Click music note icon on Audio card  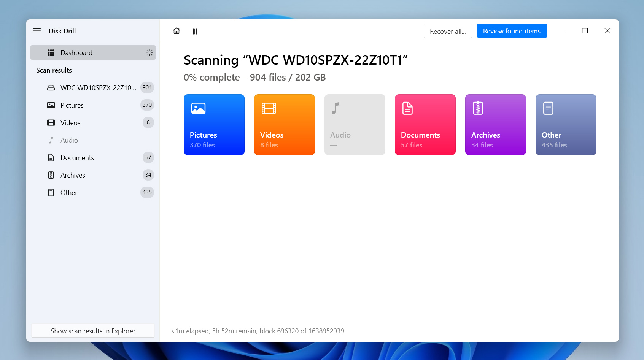(x=335, y=108)
